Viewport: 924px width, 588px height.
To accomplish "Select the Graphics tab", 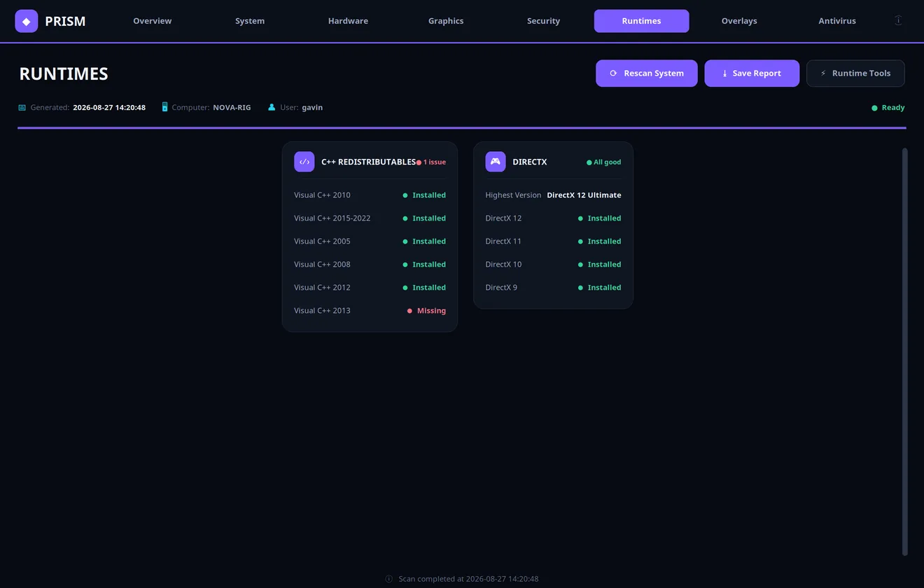I will pos(446,21).
